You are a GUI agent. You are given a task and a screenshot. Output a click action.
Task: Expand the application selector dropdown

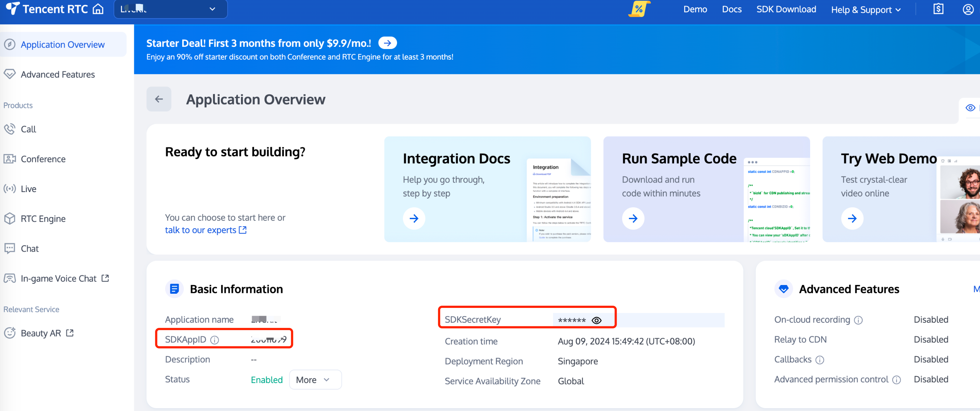[x=212, y=9]
